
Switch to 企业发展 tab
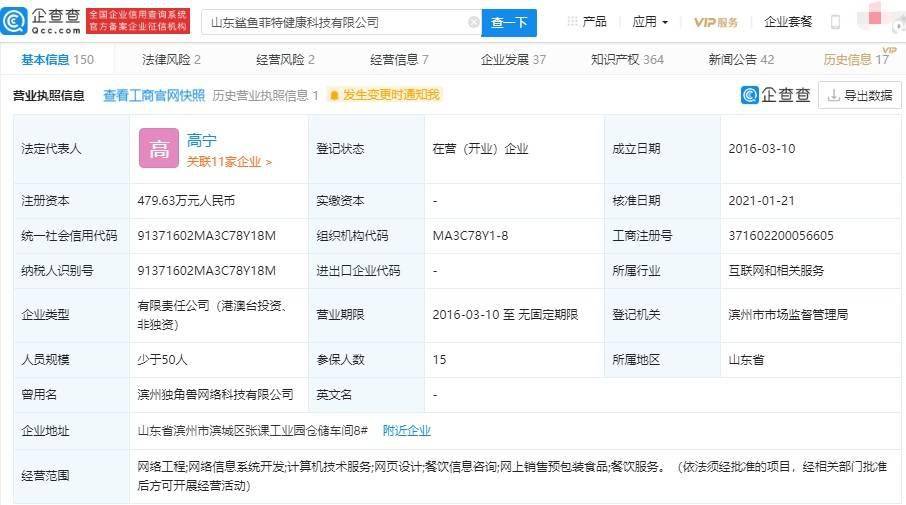[x=513, y=60]
